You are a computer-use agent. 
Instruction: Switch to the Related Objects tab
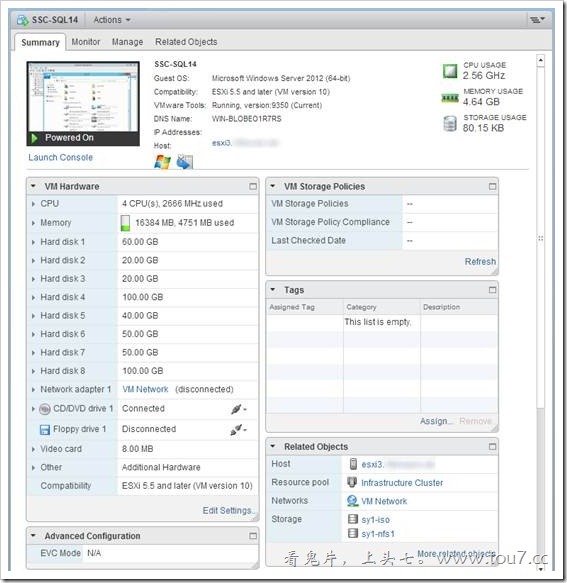click(x=186, y=42)
